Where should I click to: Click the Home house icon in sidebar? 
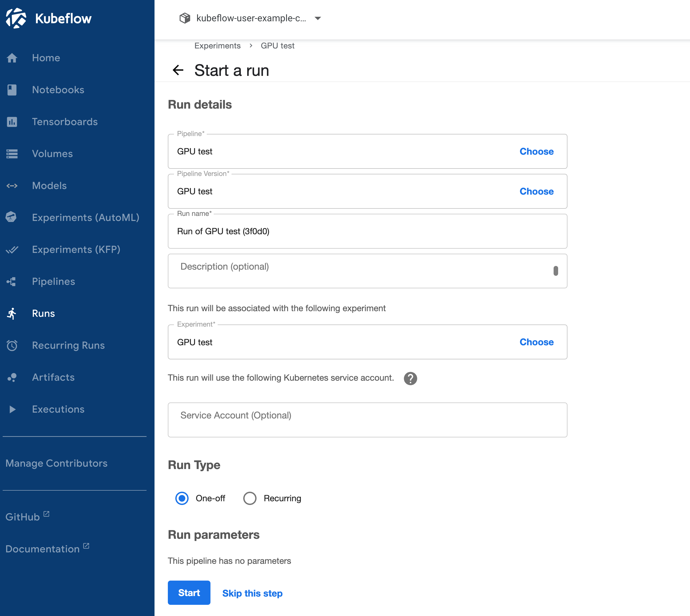(12, 58)
